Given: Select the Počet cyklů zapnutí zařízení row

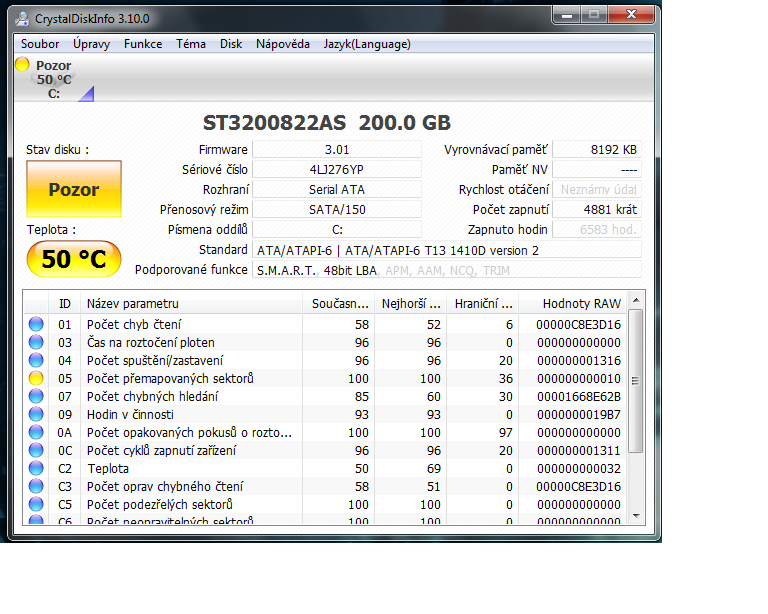Looking at the screenshot, I should pos(325,450).
